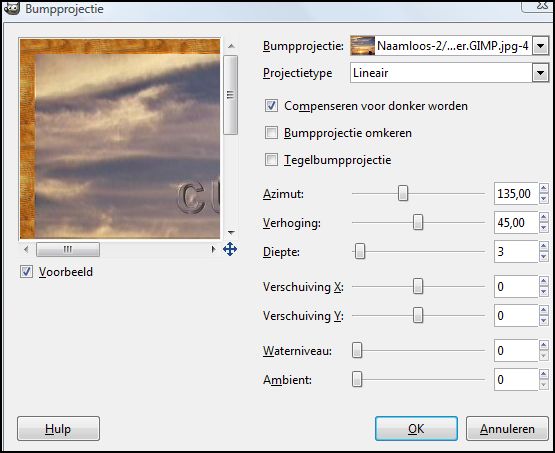This screenshot has width=555, height=453.
Task: Click the Verschuiving Y slider handle
Action: (418, 315)
